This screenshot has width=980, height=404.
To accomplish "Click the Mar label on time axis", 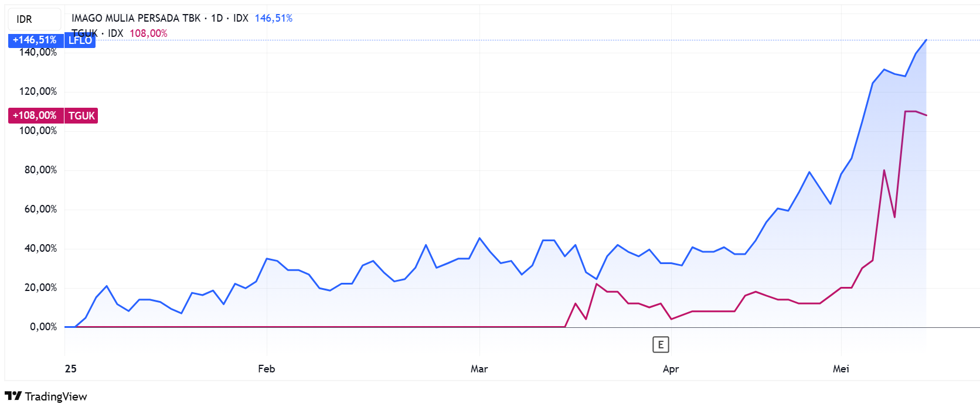I will coord(479,369).
